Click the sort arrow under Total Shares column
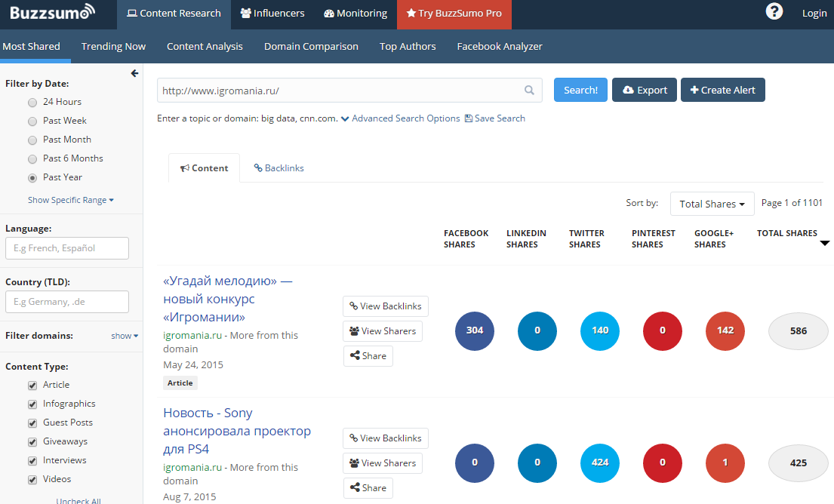This screenshot has height=504, width=834. pyautogui.click(x=824, y=243)
